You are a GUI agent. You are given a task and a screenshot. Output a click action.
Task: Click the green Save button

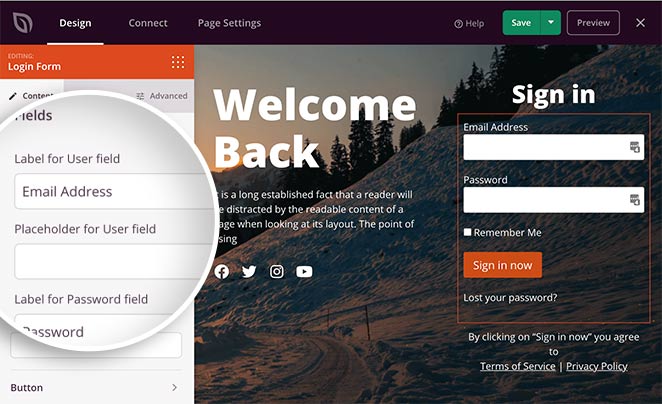[x=521, y=22]
